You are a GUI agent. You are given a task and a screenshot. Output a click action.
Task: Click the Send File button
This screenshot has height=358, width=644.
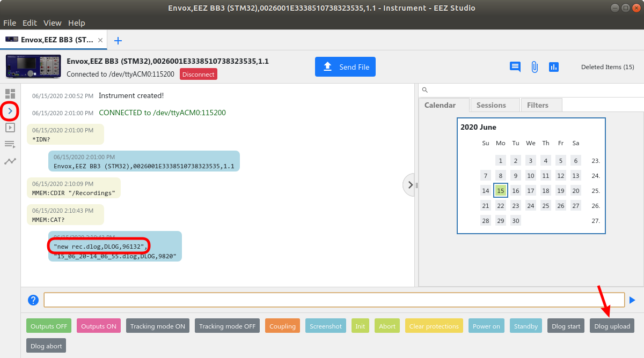pyautogui.click(x=345, y=67)
